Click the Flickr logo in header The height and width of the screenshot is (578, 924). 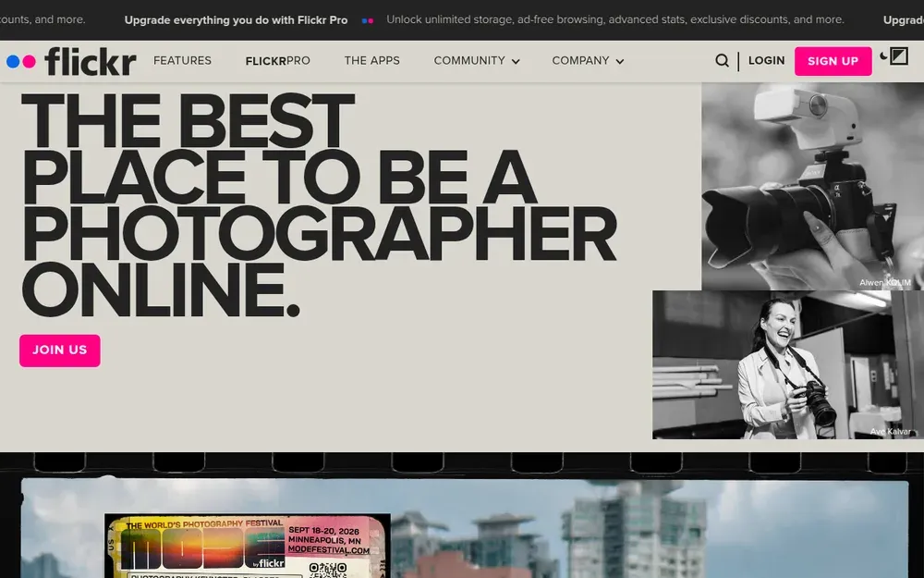click(71, 61)
